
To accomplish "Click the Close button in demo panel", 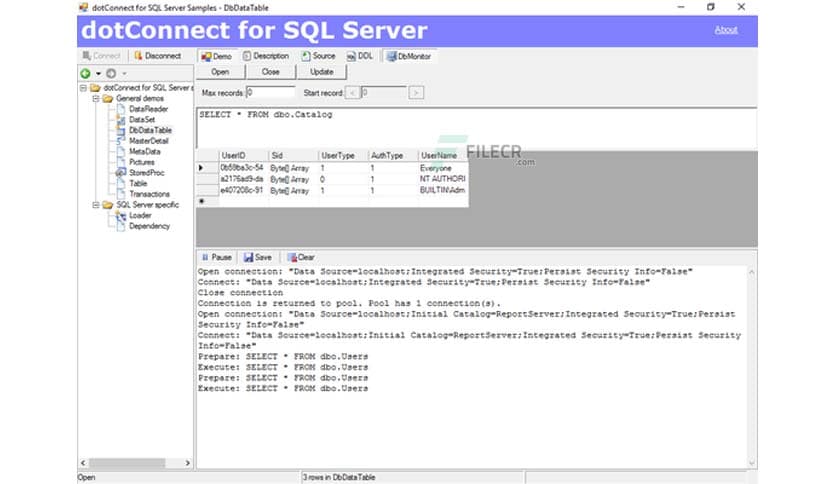I will coord(270,71).
